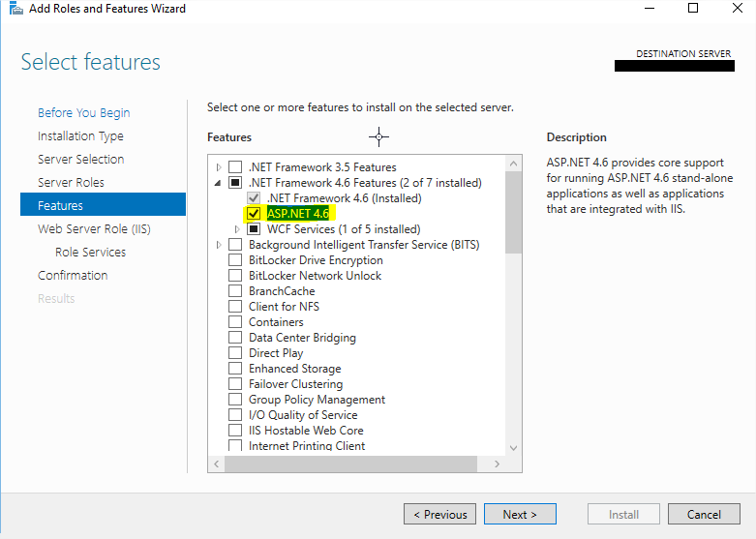
Task: Click the horizontal scrollbar right arrow
Action: point(498,464)
